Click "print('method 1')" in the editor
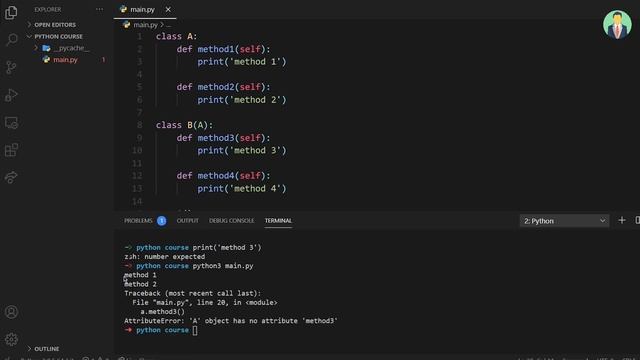The height and width of the screenshot is (360, 640). pos(242,62)
